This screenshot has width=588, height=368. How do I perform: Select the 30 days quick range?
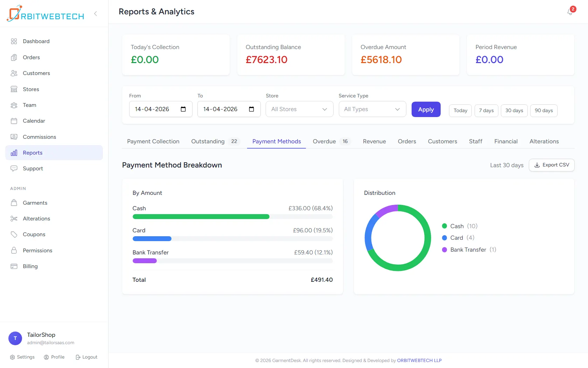514,111
